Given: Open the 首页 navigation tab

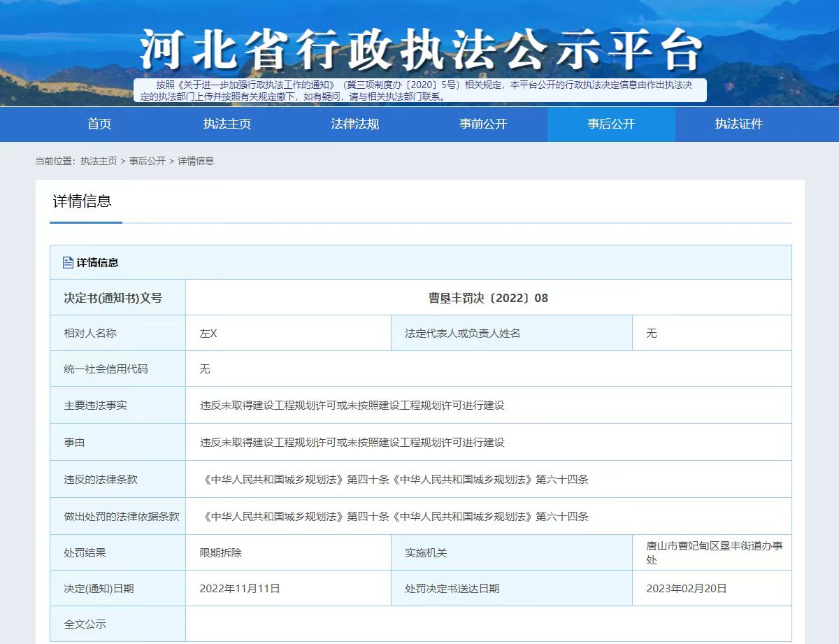Looking at the screenshot, I should 99,124.
